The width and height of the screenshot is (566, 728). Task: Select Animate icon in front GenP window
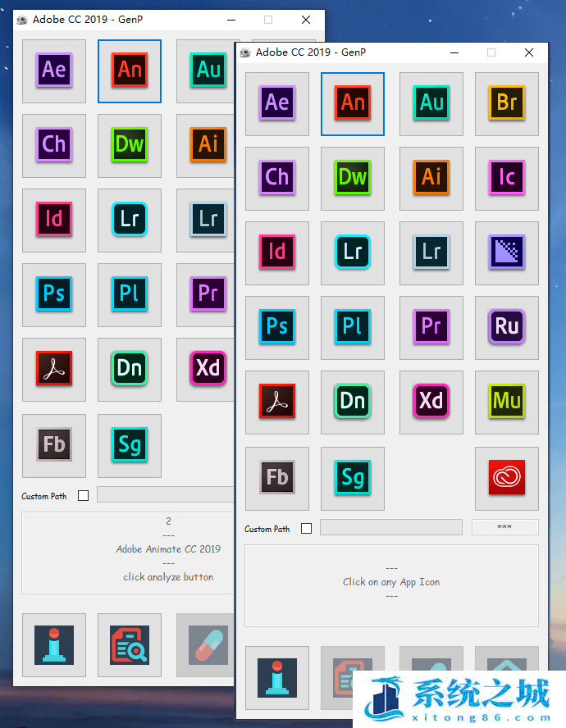(x=352, y=103)
